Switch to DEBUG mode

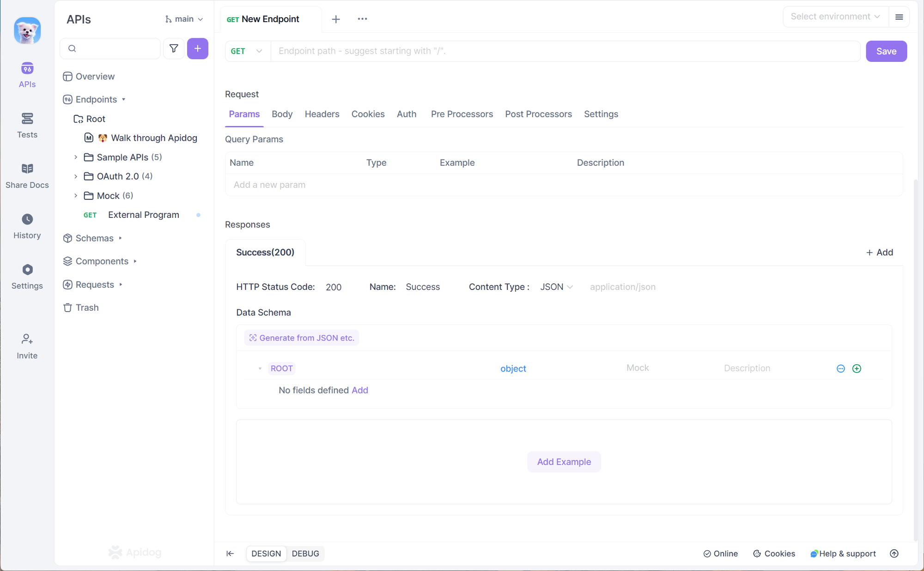point(306,553)
